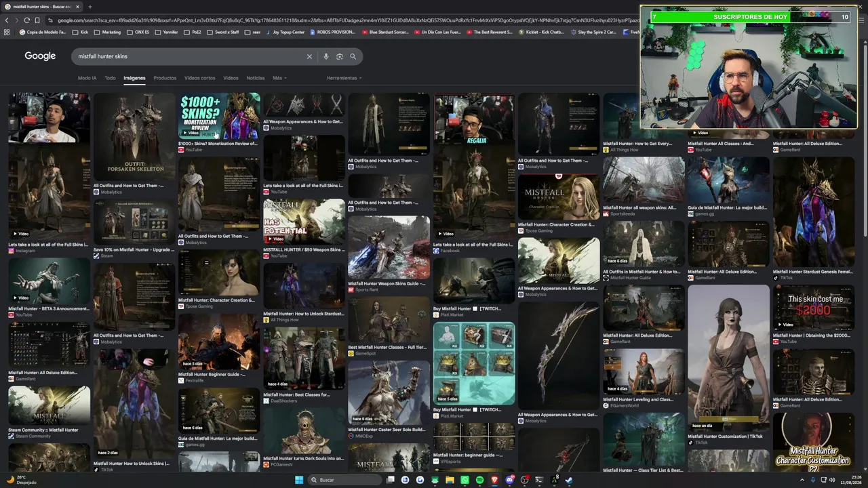Open the ROBOS PROVISION... bookmark
The height and width of the screenshot is (488, 868).
pyautogui.click(x=332, y=32)
